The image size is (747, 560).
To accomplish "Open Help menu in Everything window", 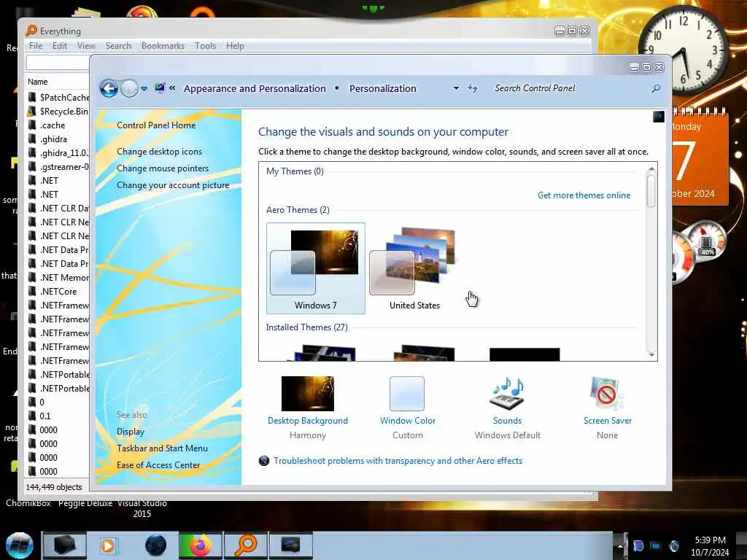I will click(x=235, y=46).
